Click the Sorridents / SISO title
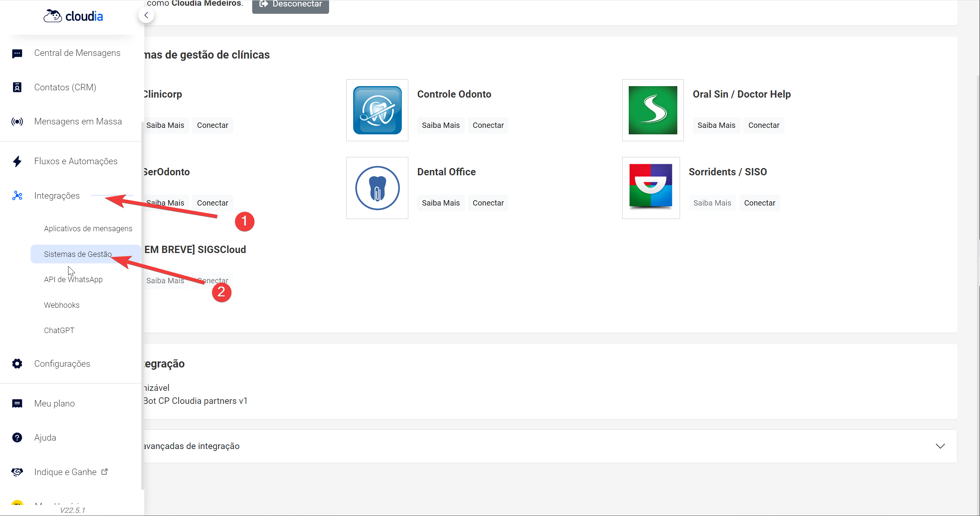 [x=728, y=172]
